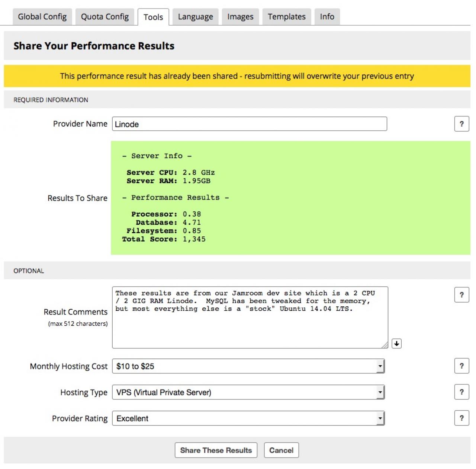Click into the Provider Name text field
This screenshot has width=476, height=469.
pos(249,124)
